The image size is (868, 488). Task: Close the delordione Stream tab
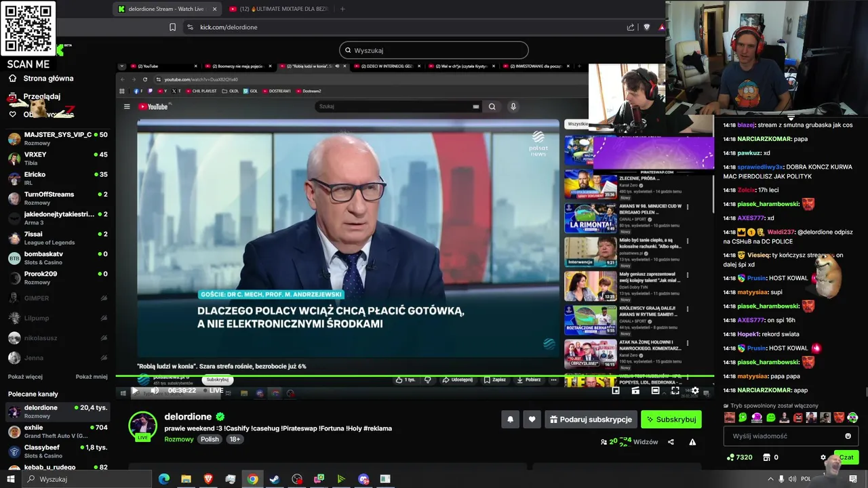pos(215,9)
